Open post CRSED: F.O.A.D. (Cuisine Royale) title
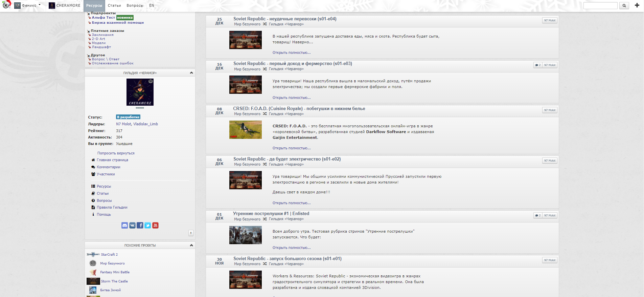Screen dimensions: 644x297 click(299, 109)
